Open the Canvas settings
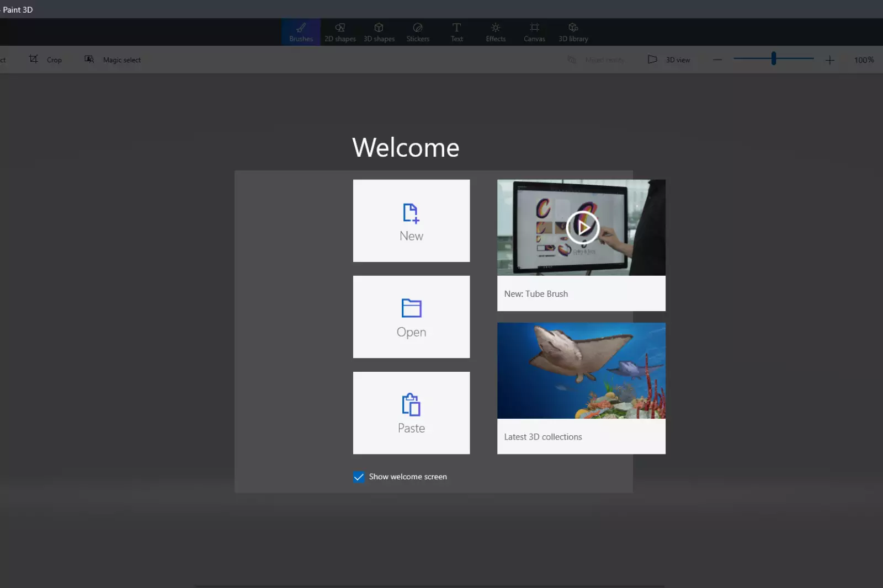Image resolution: width=883 pixels, height=588 pixels. (534, 32)
